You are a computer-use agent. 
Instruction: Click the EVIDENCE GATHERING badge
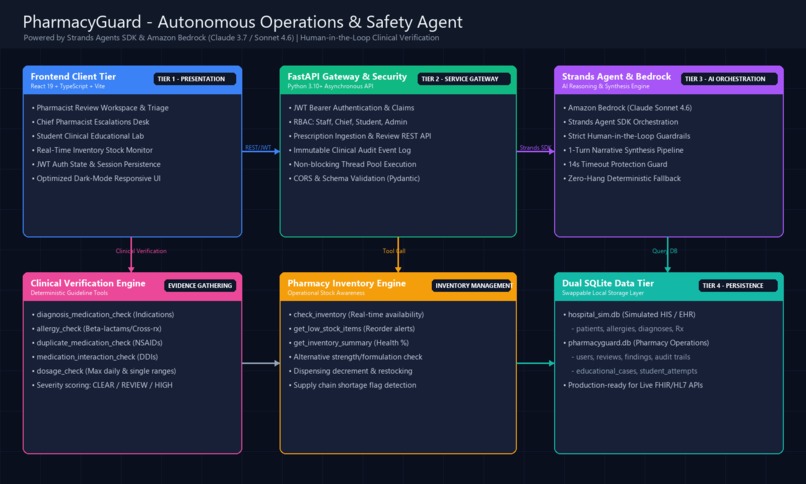pyautogui.click(x=200, y=286)
